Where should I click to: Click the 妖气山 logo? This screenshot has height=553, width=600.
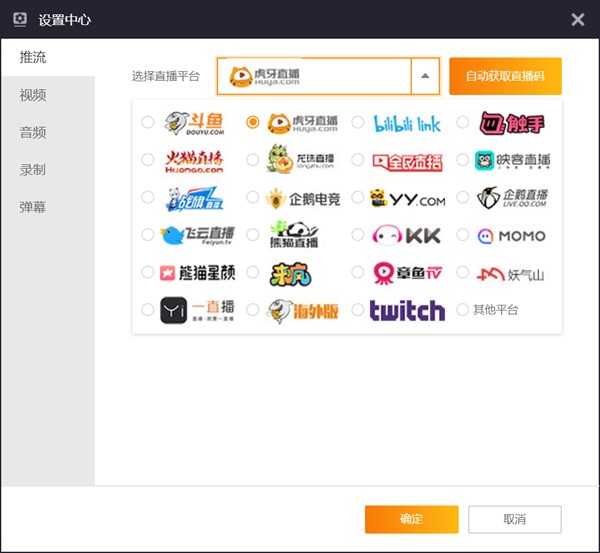(510, 274)
